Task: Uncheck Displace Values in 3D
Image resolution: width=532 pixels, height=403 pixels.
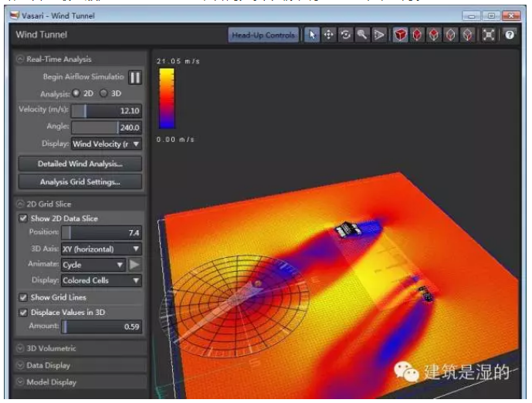Action: 23,313
